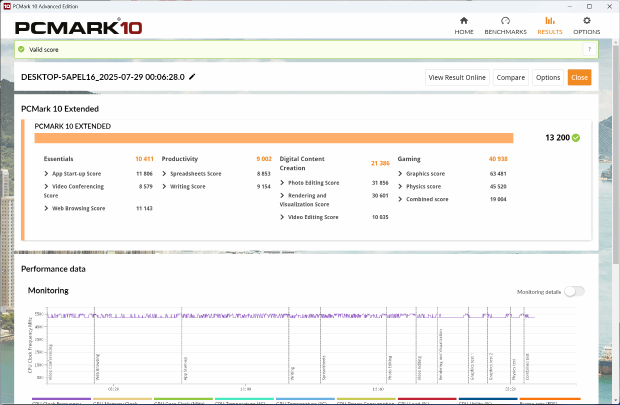Expand App Start-up Score
The image size is (620, 405).
click(46, 174)
